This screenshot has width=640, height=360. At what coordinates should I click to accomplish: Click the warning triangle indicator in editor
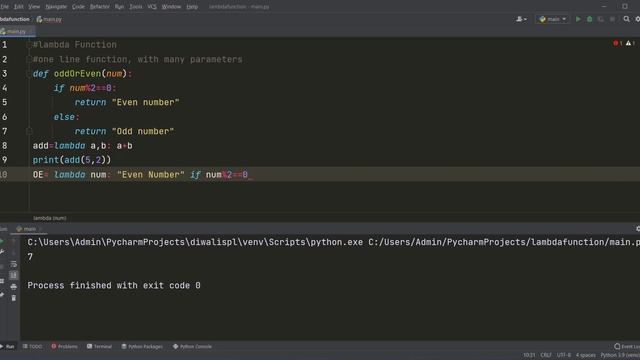(630, 43)
